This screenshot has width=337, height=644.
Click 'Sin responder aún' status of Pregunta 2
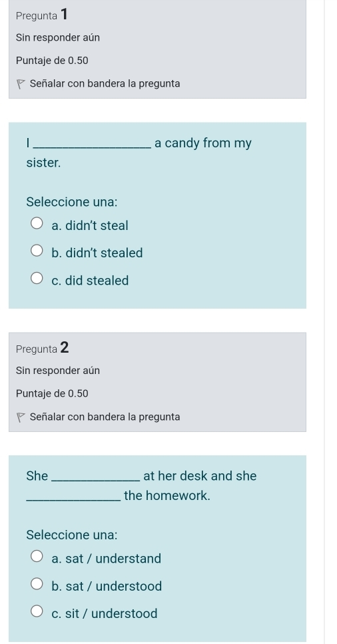pyautogui.click(x=58, y=371)
